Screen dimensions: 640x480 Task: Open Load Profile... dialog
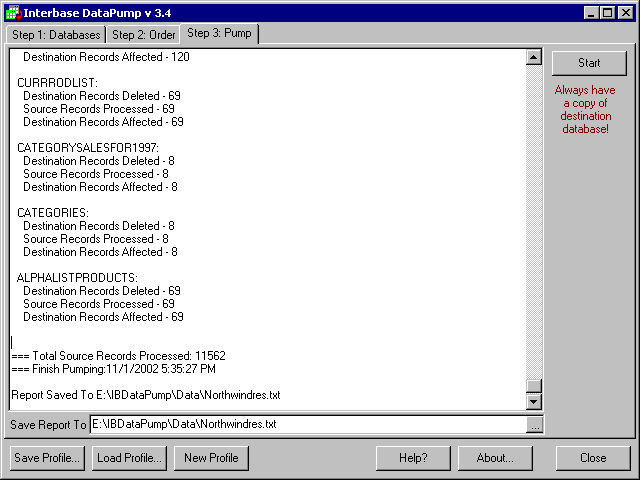point(129,458)
